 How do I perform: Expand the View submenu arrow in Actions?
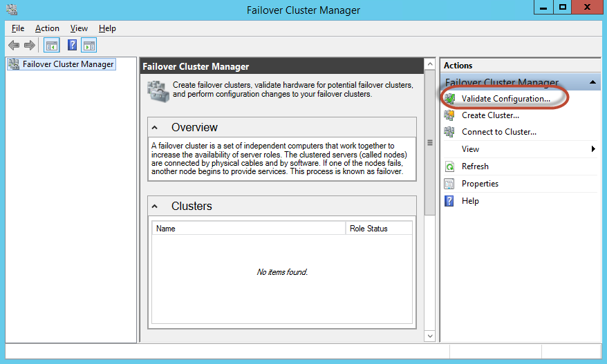pyautogui.click(x=593, y=149)
